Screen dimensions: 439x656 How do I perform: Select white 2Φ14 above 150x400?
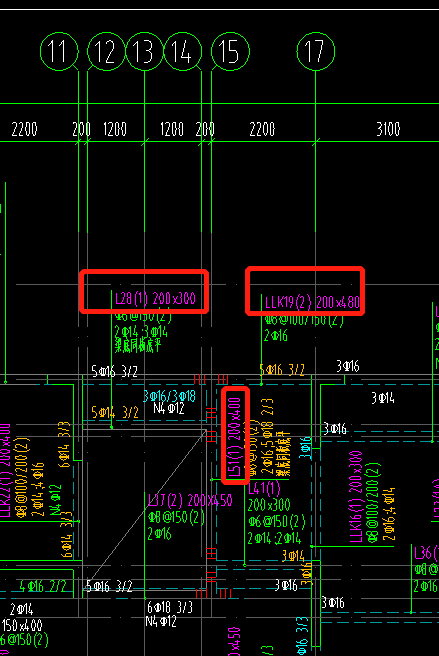(x=22, y=609)
